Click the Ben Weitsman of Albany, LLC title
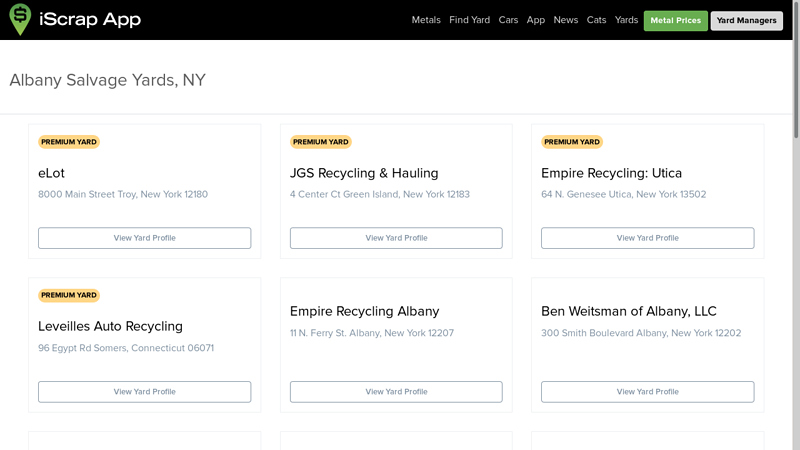 click(629, 311)
